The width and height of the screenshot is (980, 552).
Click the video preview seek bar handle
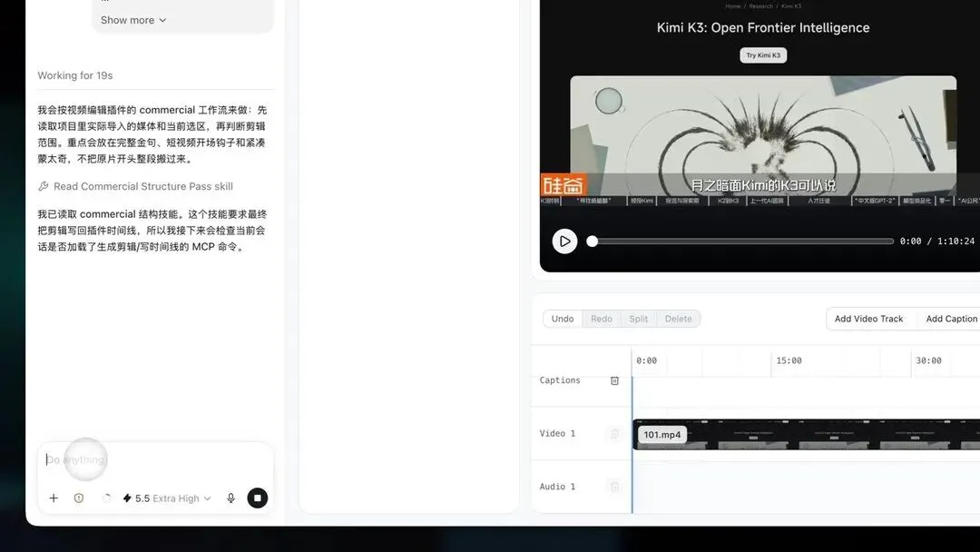pyautogui.click(x=592, y=241)
